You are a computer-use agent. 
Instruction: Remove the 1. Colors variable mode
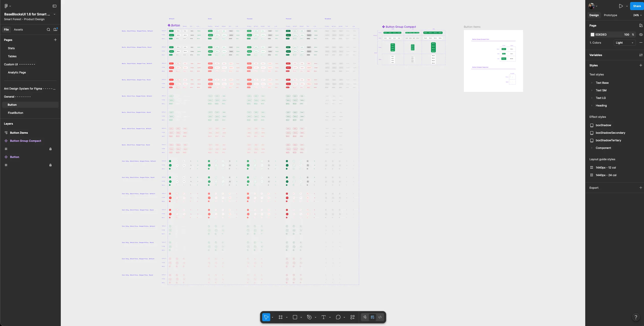point(641,43)
